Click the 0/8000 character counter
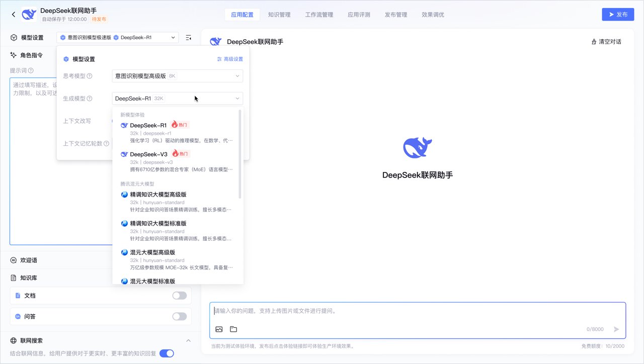The height and width of the screenshot is (364, 644). (595, 329)
